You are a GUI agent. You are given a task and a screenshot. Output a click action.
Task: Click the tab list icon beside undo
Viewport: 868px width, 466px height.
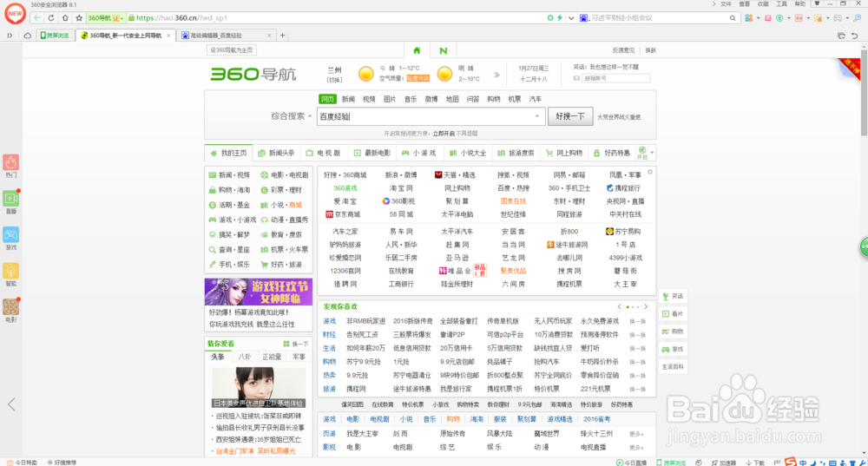click(841, 36)
